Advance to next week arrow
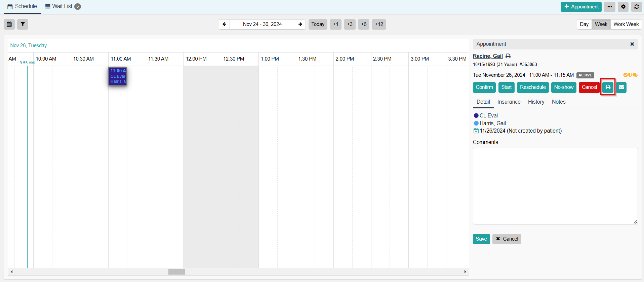 [300, 24]
